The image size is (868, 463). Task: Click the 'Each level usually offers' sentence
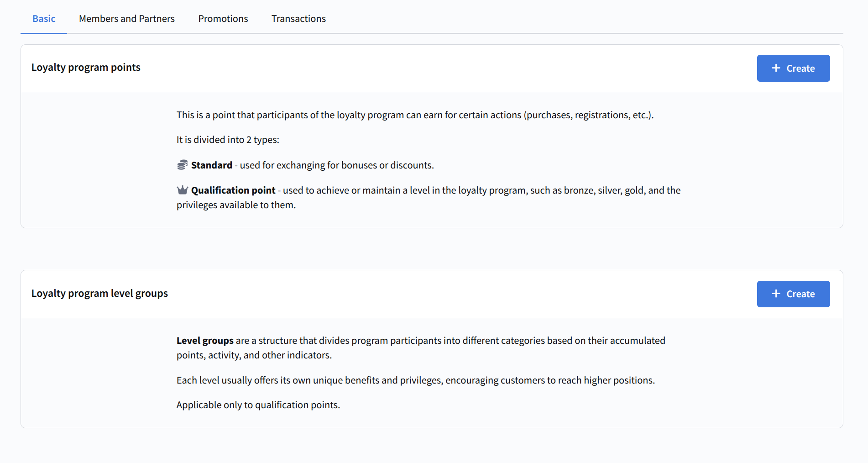(415, 380)
